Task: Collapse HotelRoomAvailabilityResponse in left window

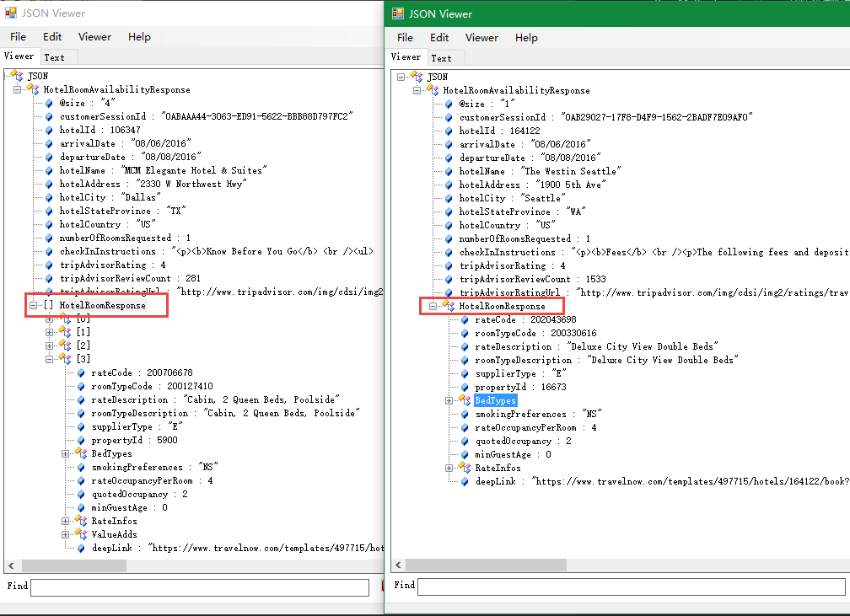Action: click(x=18, y=89)
